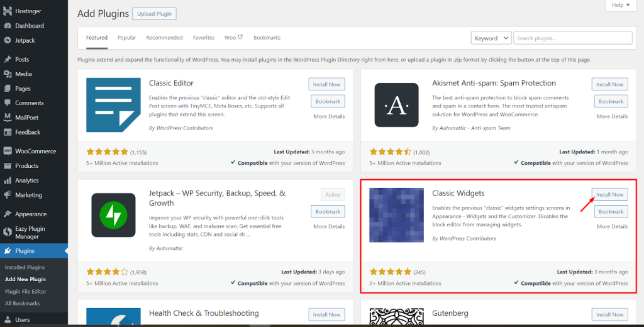Click the Products sidebar icon
The height and width of the screenshot is (327, 644).
pos(8,165)
